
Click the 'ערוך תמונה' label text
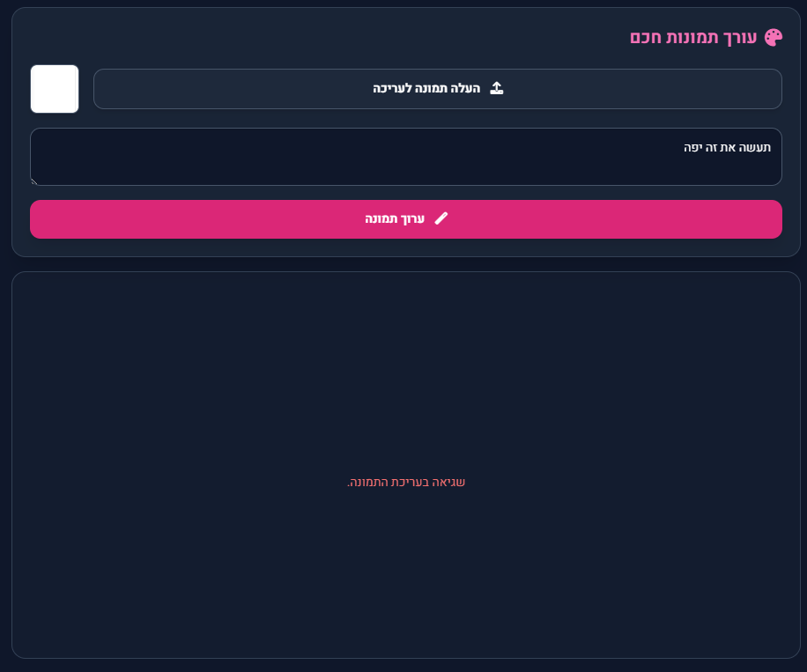point(395,218)
